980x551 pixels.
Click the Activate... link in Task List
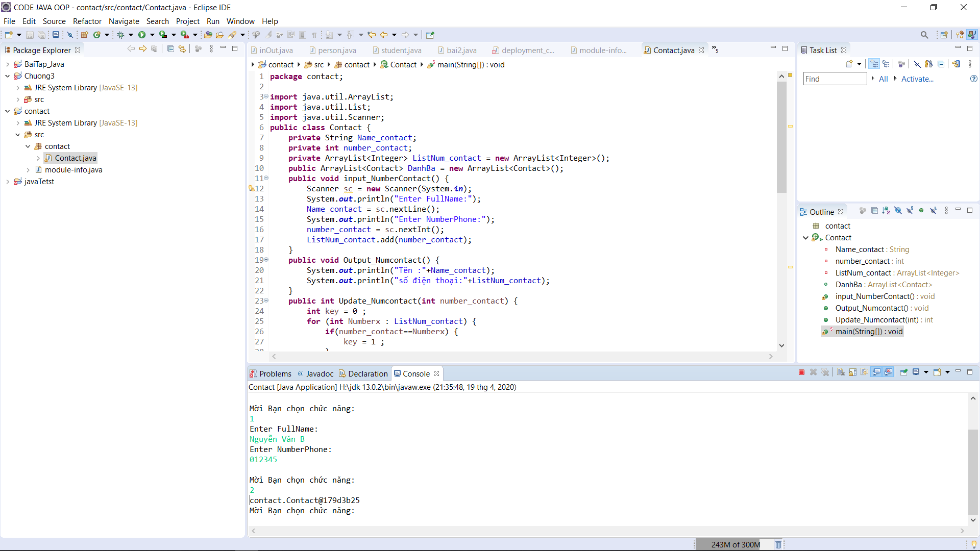(x=917, y=79)
